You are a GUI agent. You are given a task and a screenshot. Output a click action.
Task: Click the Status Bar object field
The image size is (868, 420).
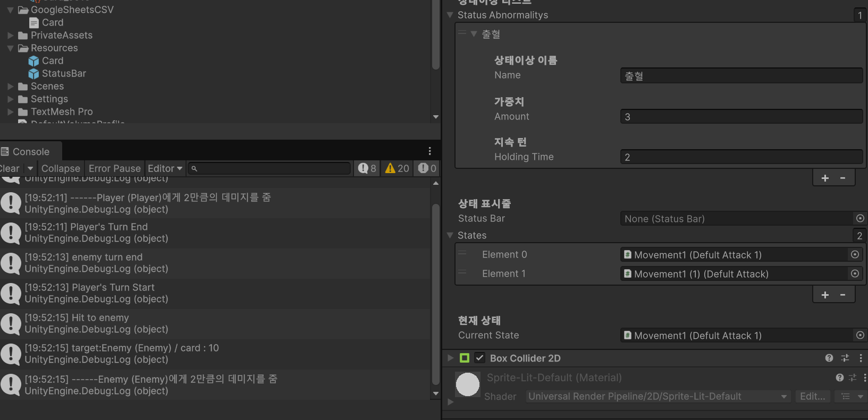point(737,219)
